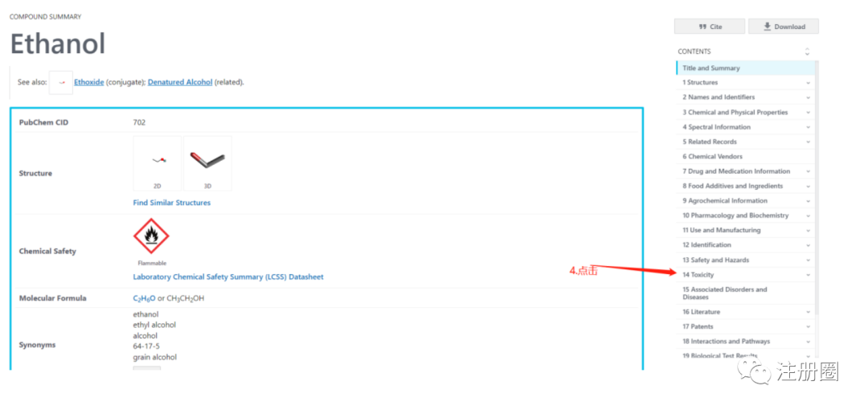The image size is (868, 410).
Task: Expand Patents chevron
Action: [x=809, y=327]
